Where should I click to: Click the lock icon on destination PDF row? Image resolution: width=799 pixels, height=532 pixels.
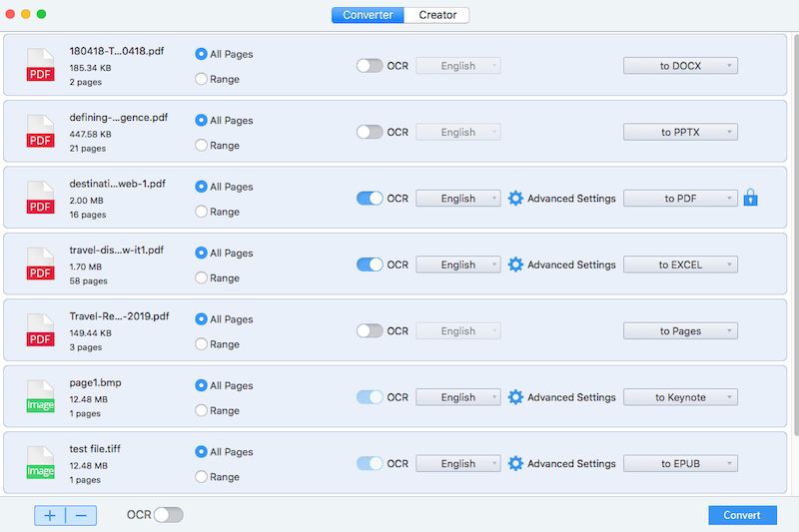tap(751, 198)
